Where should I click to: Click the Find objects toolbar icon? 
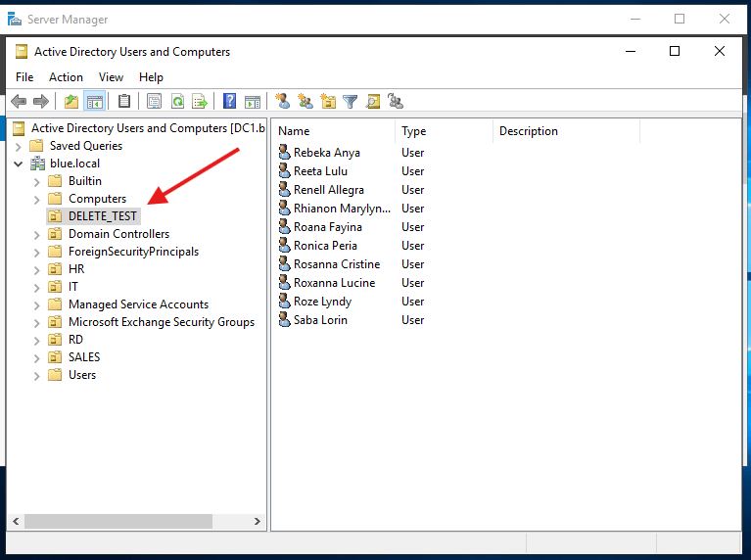372,101
